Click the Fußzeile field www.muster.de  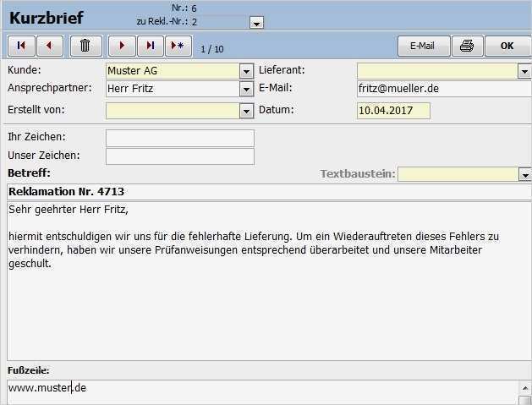263,391
